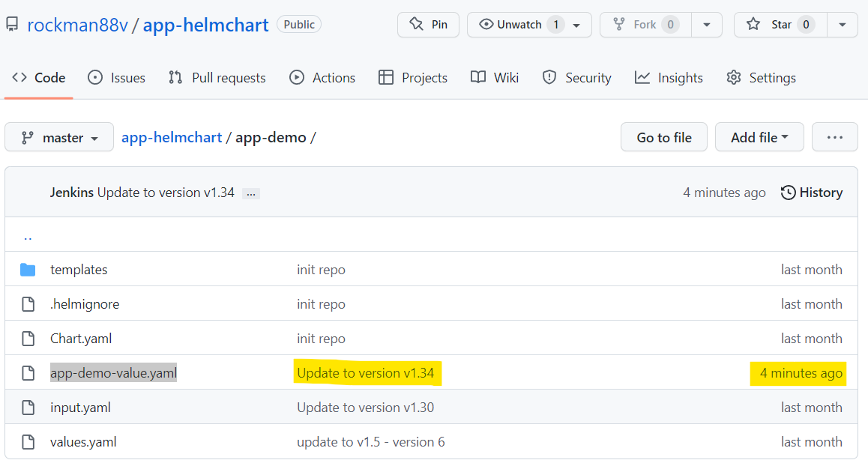
Task: Open app-helmchart repository title link
Action: point(205,25)
